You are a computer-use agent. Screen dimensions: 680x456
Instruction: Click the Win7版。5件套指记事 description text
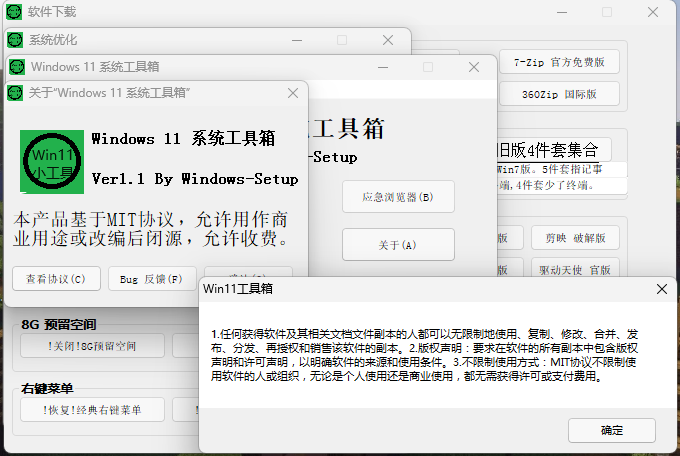549,169
